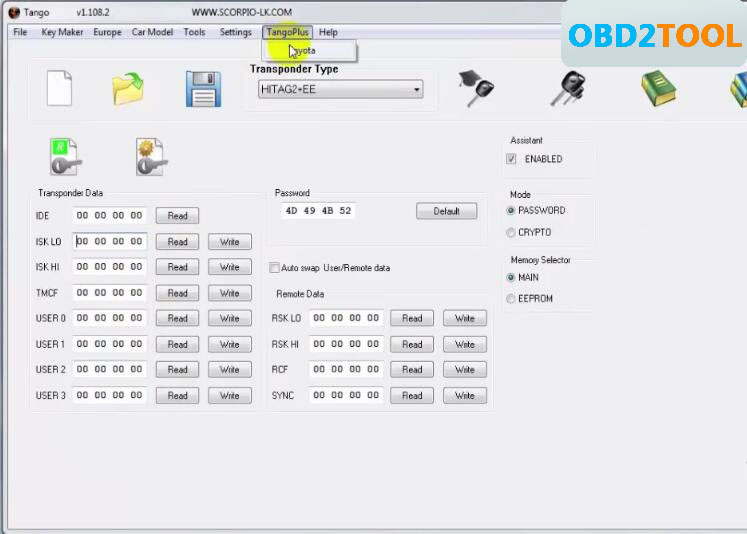This screenshot has height=534, width=747.
Task: Select CRYPTO mode
Action: tap(511, 232)
